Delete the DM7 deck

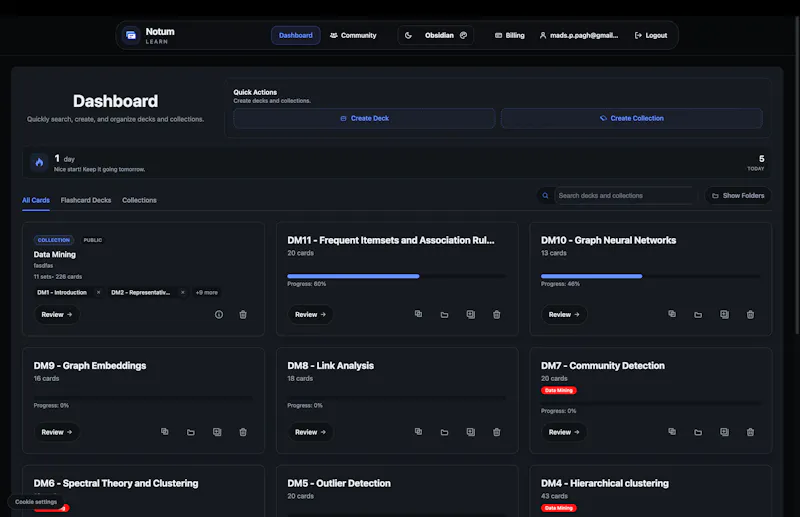pos(750,432)
